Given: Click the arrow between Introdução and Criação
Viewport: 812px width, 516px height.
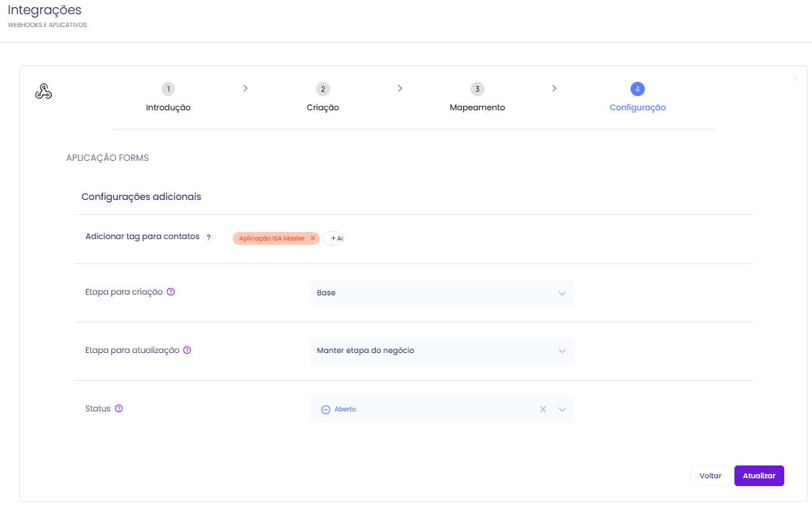Looking at the screenshot, I should (246, 88).
